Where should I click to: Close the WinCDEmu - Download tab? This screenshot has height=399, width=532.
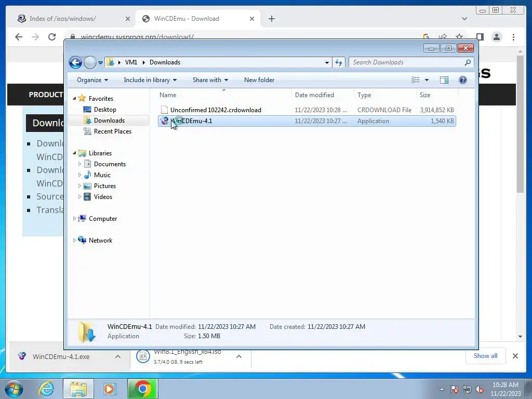click(x=252, y=19)
